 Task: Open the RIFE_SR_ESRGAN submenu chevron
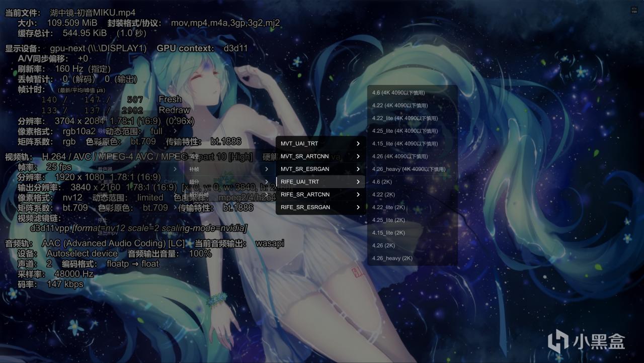(x=358, y=207)
